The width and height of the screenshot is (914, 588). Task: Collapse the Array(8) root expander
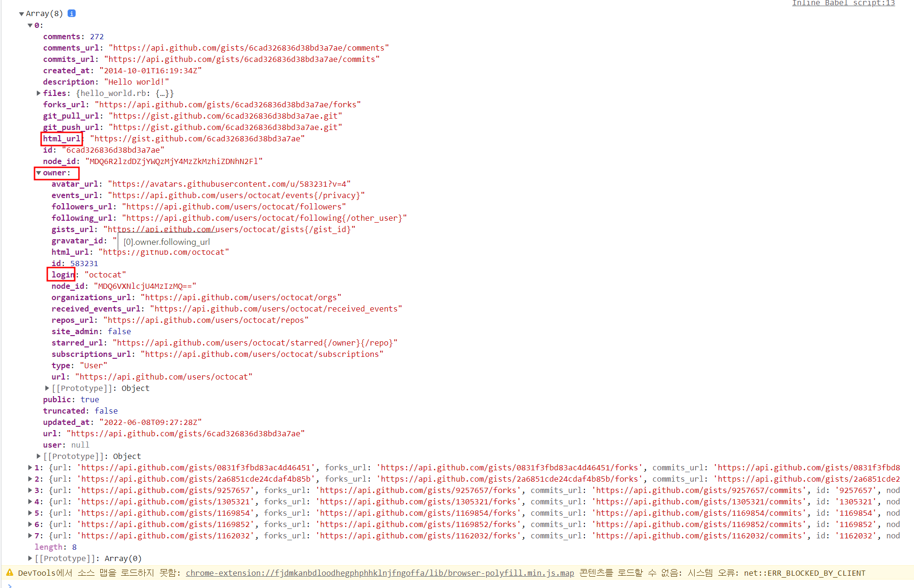[21, 14]
